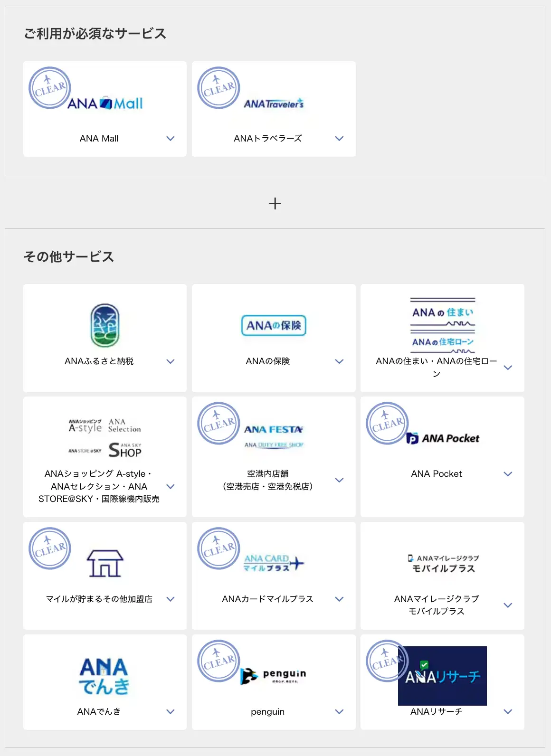The width and height of the screenshot is (551, 756).
Task: Click the ANA Selection logo
Action: point(124,425)
